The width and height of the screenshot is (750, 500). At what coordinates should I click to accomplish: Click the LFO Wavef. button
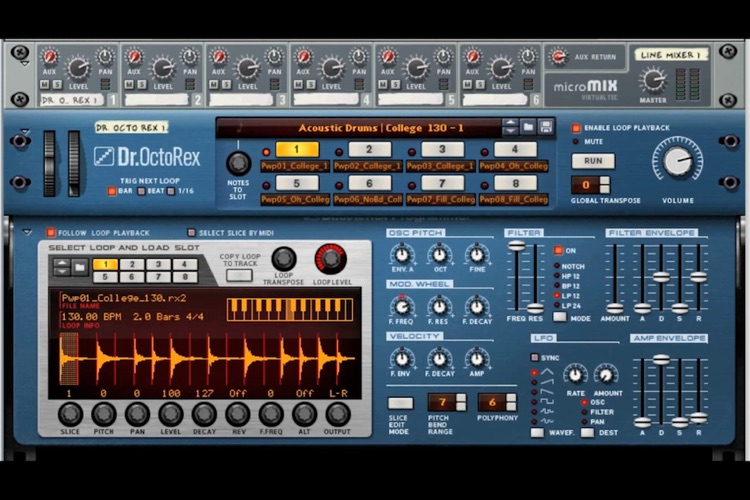[537, 433]
